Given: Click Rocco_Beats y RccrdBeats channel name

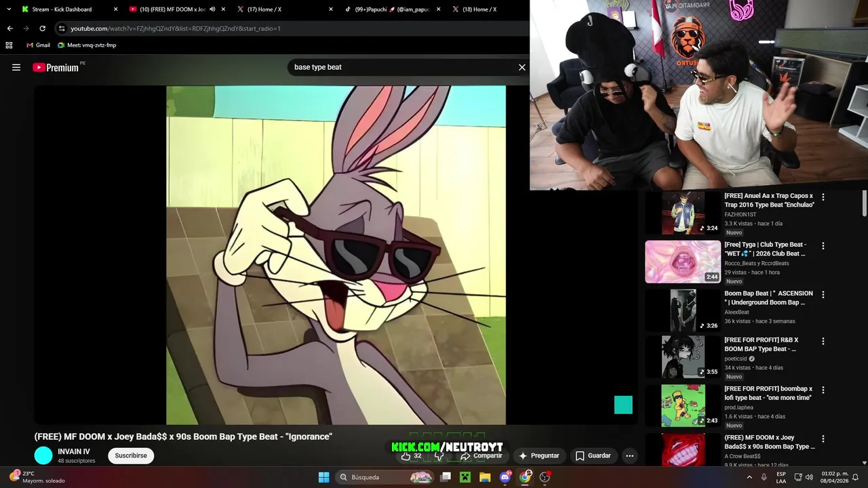Looking at the screenshot, I should [x=757, y=263].
